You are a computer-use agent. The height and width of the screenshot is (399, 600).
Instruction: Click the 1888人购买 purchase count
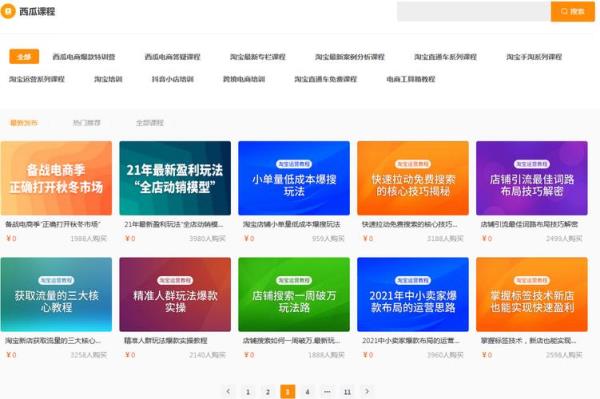point(326,355)
